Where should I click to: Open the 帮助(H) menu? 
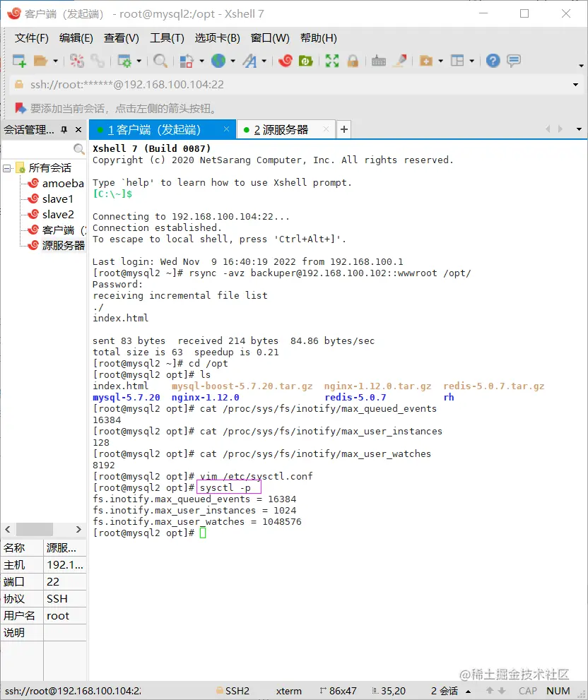pyautogui.click(x=318, y=38)
